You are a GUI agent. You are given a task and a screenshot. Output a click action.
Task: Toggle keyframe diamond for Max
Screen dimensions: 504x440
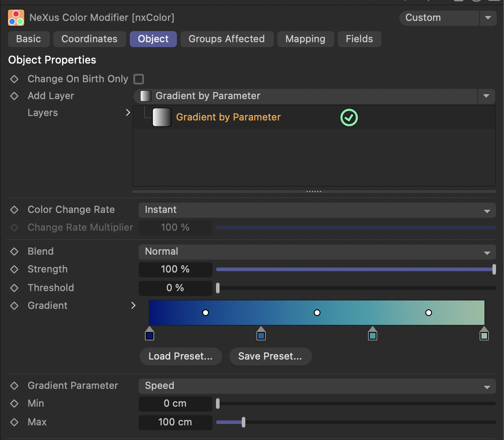pyautogui.click(x=14, y=422)
